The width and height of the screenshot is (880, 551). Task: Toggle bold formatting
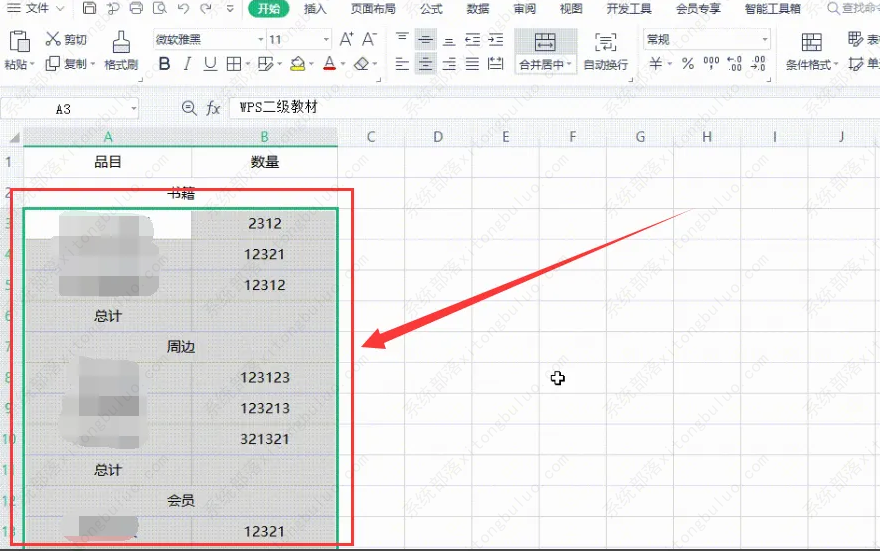[x=164, y=64]
